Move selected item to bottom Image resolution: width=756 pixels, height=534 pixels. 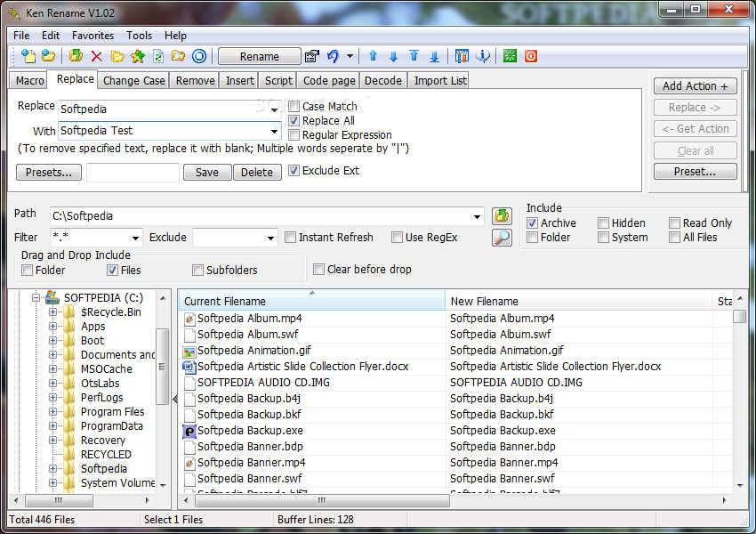[x=434, y=56]
